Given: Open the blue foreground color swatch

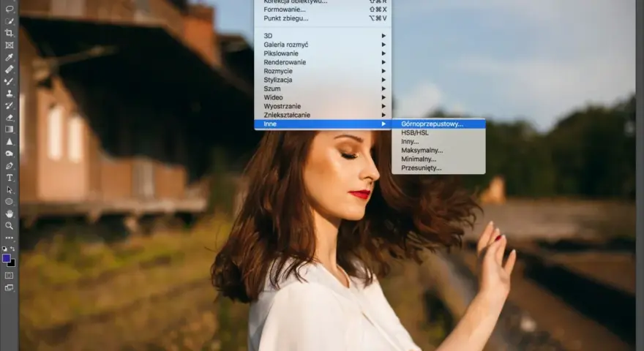Looking at the screenshot, I should (6, 258).
